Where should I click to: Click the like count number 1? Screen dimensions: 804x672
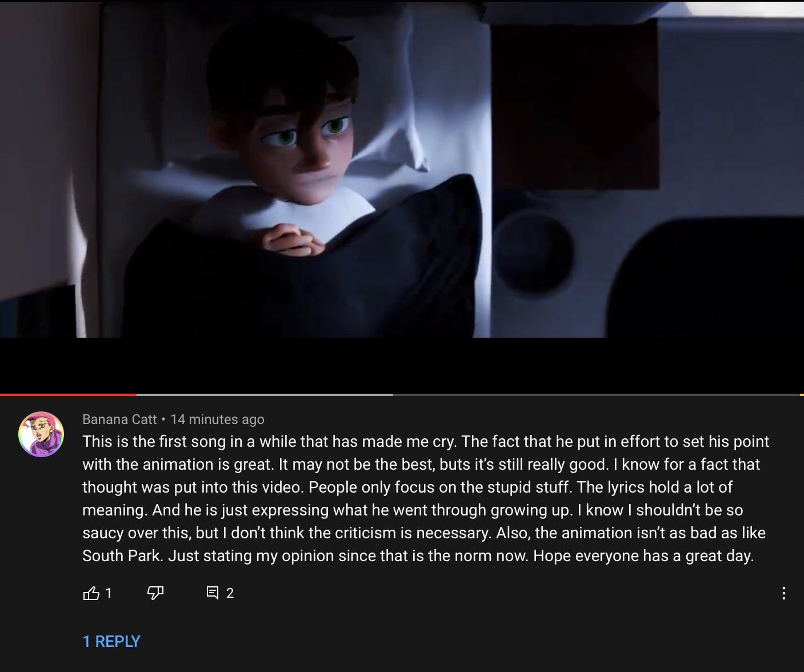tap(109, 593)
